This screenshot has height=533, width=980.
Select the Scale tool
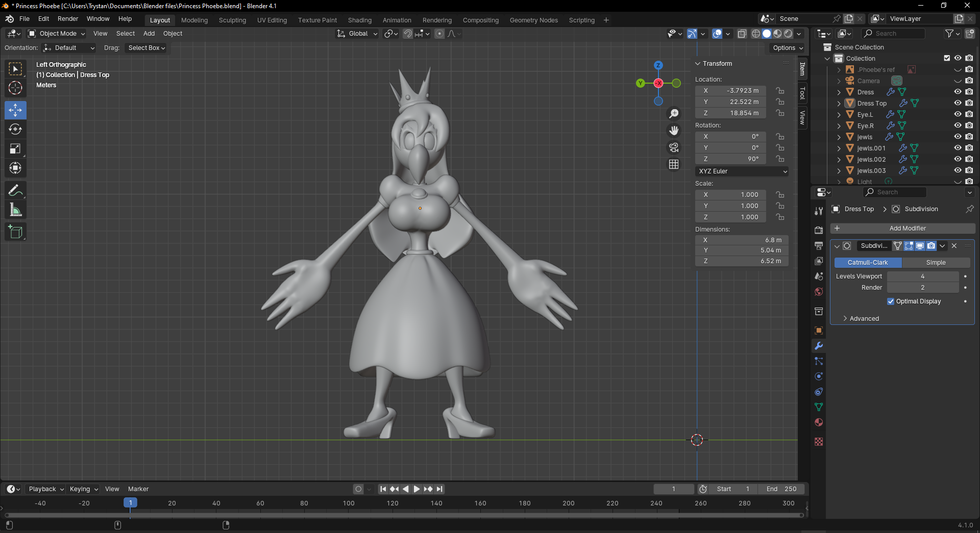[x=15, y=149]
